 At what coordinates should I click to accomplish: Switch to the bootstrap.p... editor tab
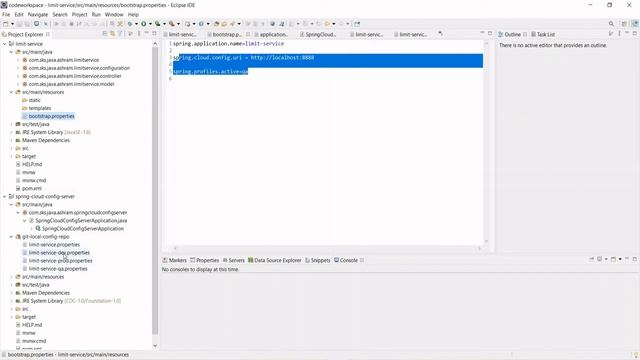tap(227, 34)
